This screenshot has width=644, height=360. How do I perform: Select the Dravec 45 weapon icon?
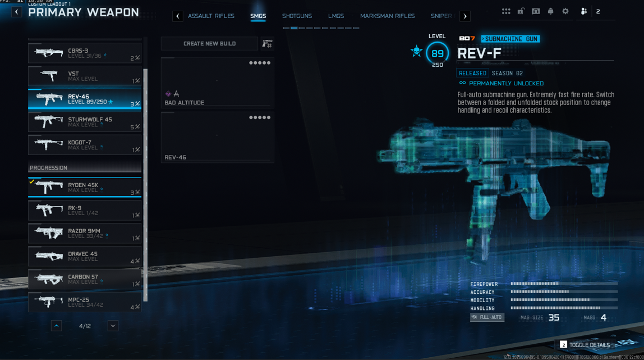48,256
